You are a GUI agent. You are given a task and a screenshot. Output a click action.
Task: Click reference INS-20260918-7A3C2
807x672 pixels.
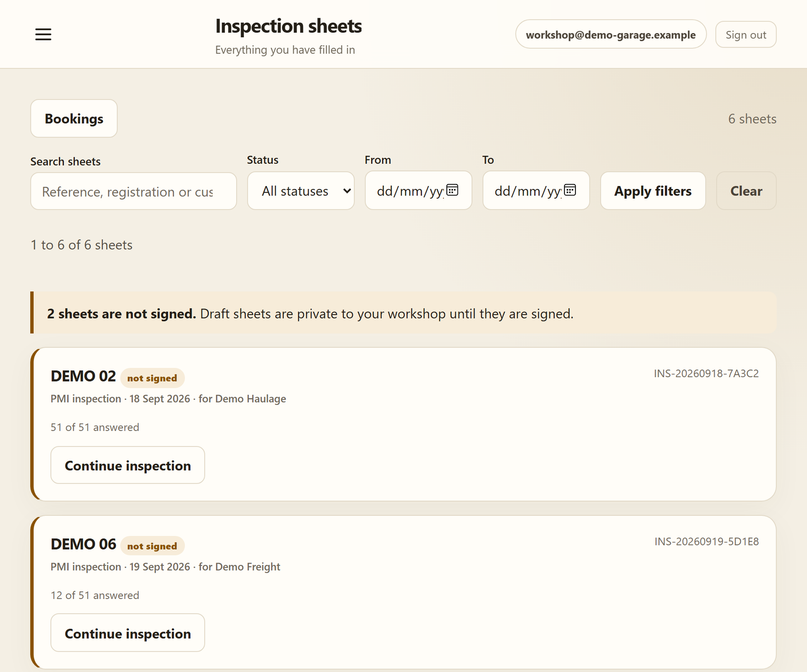click(x=706, y=374)
